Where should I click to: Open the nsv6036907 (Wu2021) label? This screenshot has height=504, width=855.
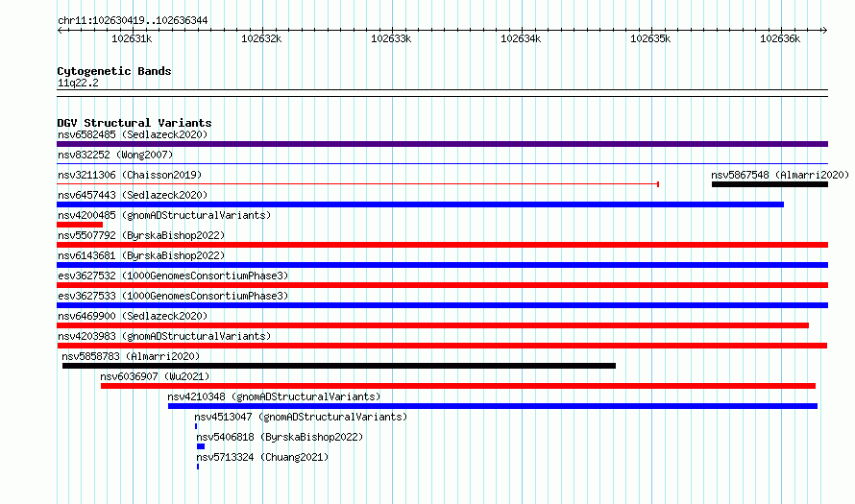[155, 376]
